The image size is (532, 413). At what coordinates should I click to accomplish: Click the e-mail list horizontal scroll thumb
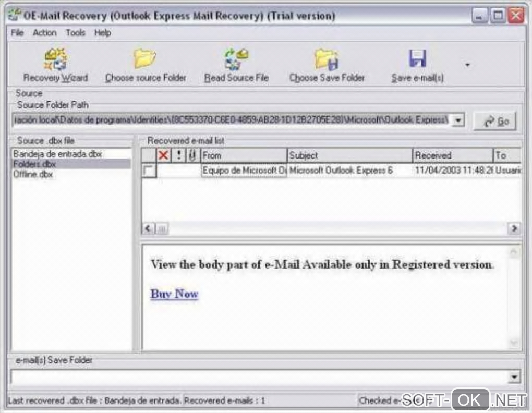162,228
